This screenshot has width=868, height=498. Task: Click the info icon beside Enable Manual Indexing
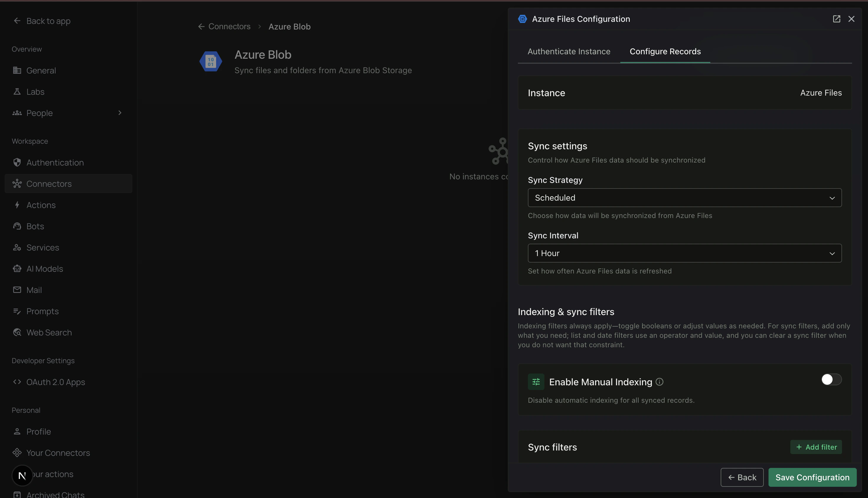tap(660, 382)
